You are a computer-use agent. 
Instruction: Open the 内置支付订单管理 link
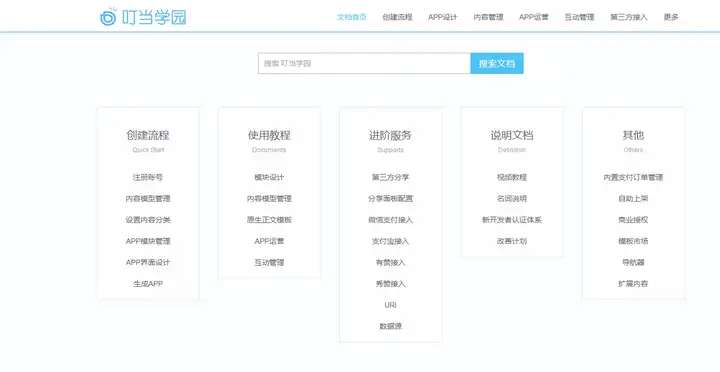(633, 177)
